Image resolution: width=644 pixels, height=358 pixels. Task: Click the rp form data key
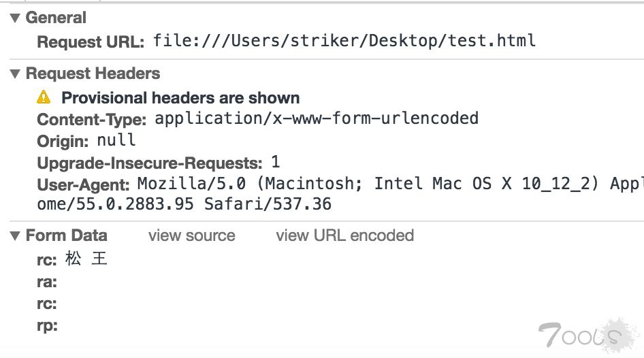click(46, 325)
